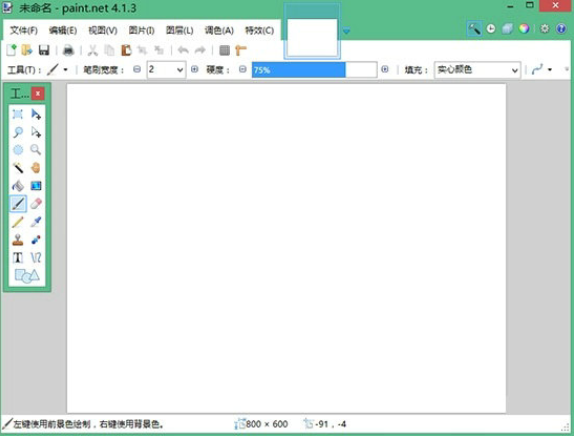Open the 文件(F) menu
This screenshot has height=436, width=574.
pyautogui.click(x=24, y=30)
